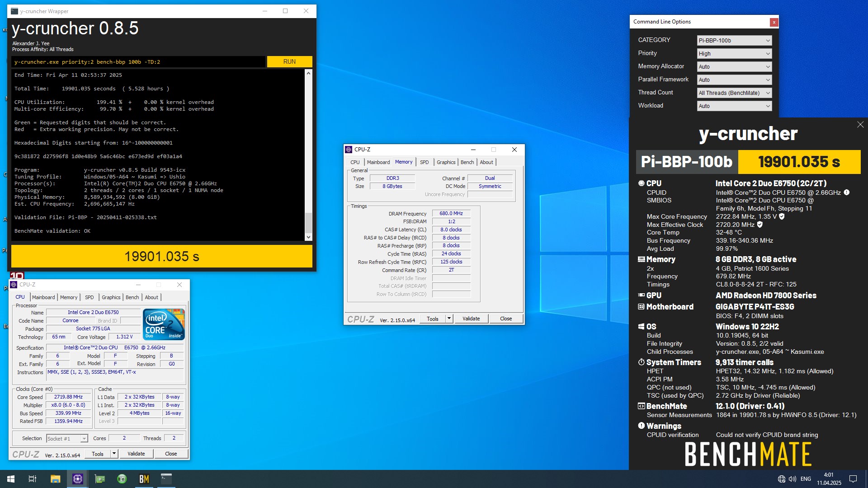Click the taskbar clock showing 4:01
Screen dimensions: 868x488
click(x=829, y=479)
